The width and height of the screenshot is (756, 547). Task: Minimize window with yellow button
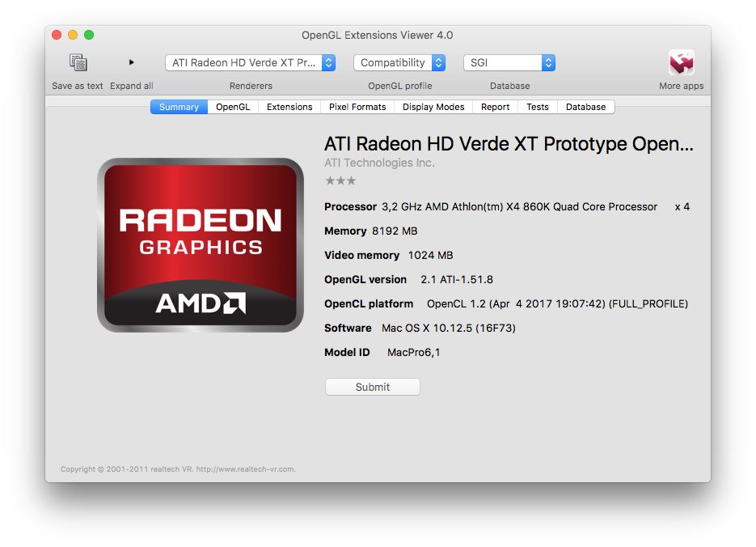pyautogui.click(x=73, y=35)
